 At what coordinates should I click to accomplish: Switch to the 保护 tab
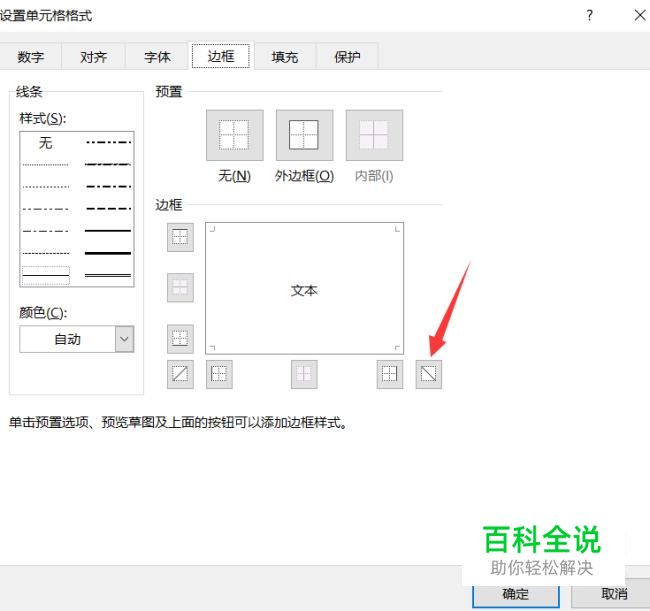(347, 56)
